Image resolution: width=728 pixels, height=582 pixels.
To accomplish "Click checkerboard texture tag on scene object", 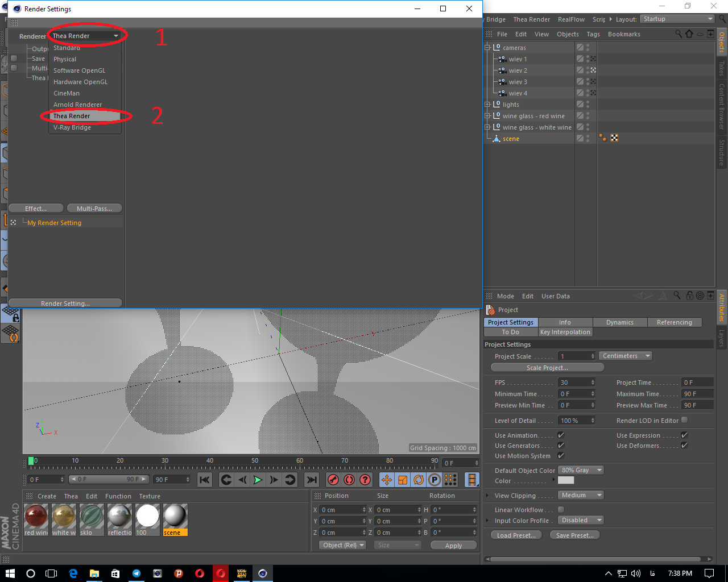I will (614, 138).
